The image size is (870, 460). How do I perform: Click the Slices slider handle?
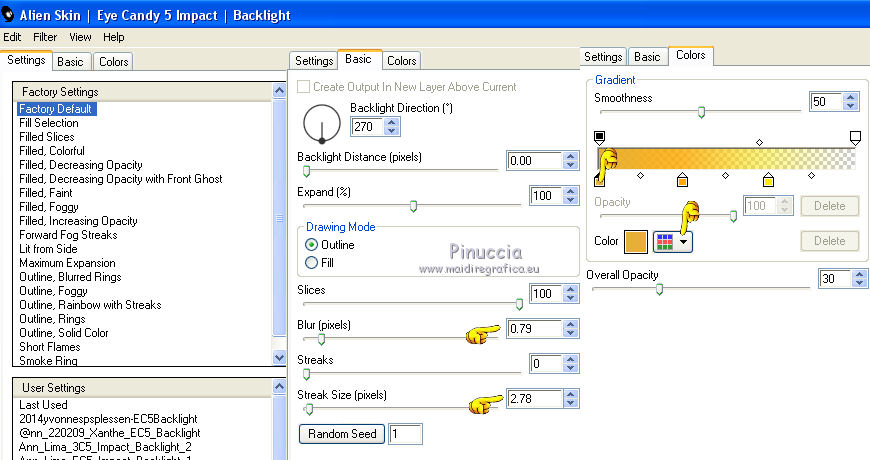coord(519,304)
